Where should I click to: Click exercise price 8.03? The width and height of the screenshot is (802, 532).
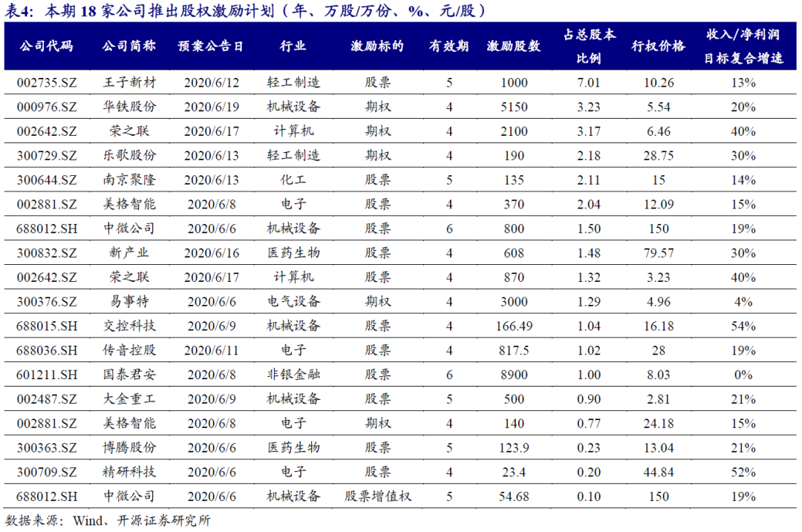click(x=659, y=375)
